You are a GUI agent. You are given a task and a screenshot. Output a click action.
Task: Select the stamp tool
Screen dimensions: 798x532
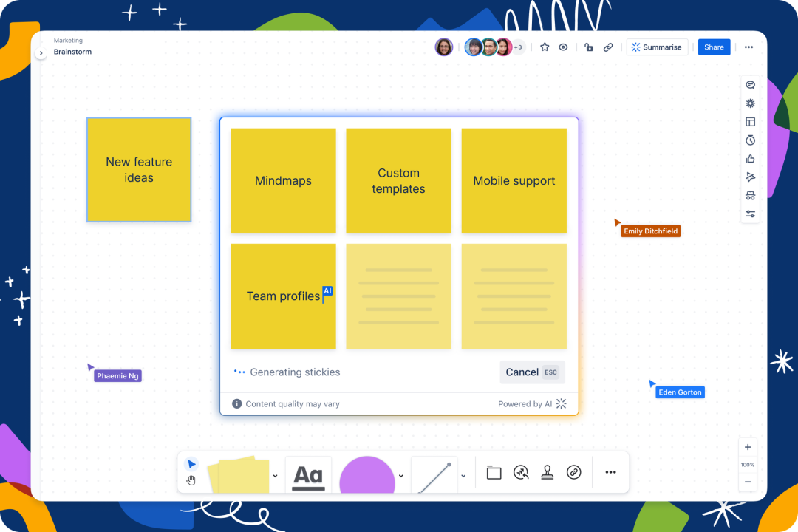click(547, 472)
